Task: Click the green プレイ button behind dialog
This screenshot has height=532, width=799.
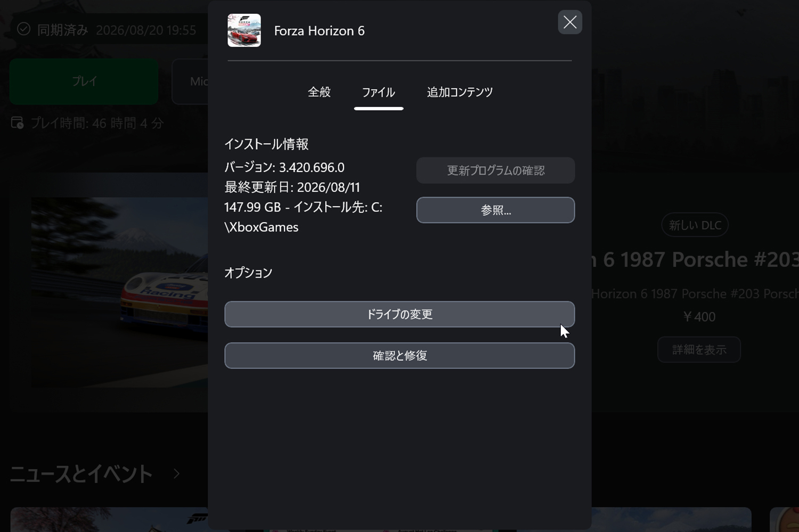Action: [x=84, y=81]
